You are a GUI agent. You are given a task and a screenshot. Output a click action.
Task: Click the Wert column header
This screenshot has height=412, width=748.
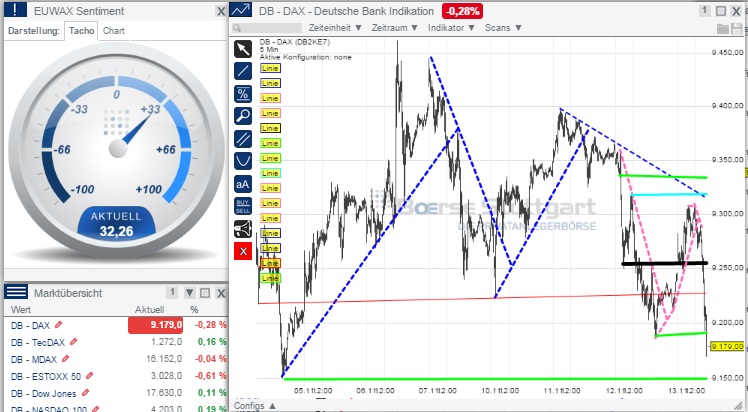point(21,310)
